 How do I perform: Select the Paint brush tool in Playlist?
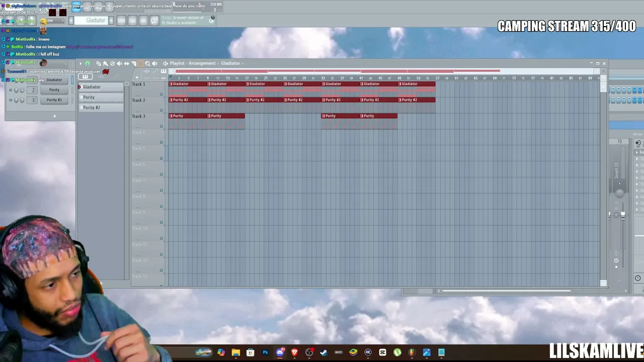coord(106,63)
